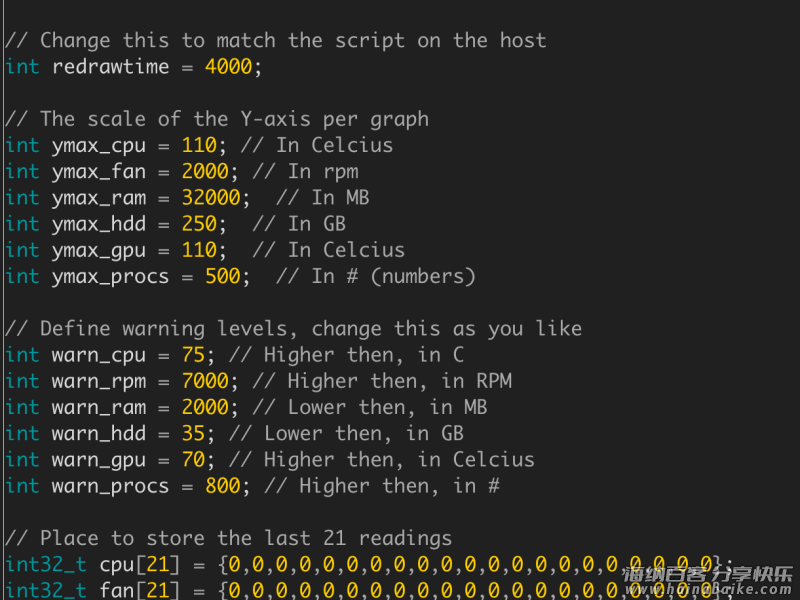
Task: Place cursor on ymax_cpu variable name
Action: 98,145
